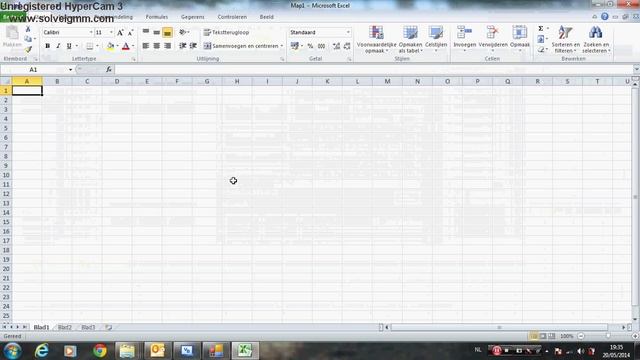640x360 pixels.
Task: Open Celstijlen gallery
Action: tap(436, 38)
